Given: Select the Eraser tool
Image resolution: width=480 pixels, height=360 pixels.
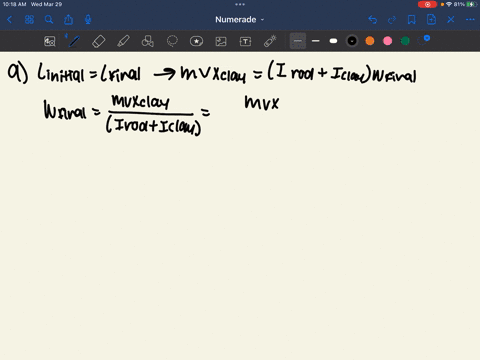Looking at the screenshot, I should 99,41.
